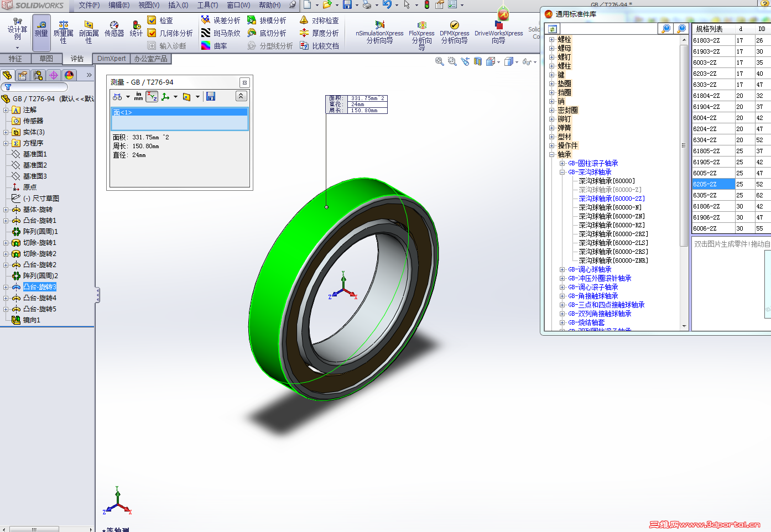The image size is (771, 532).
Task: Launch SimulationXpress analysis wizard
Action: [x=379, y=33]
